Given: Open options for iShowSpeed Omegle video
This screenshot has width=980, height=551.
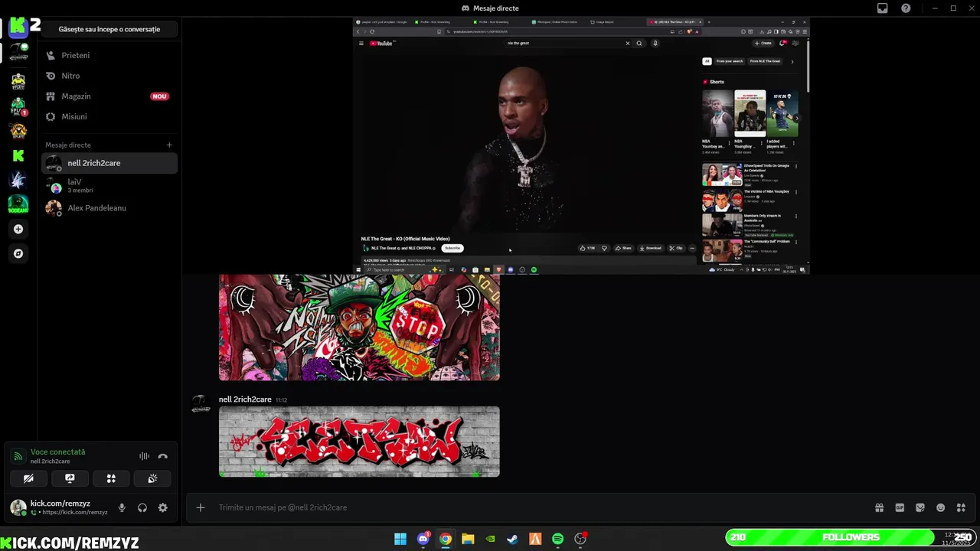Looking at the screenshot, I should tap(796, 166).
